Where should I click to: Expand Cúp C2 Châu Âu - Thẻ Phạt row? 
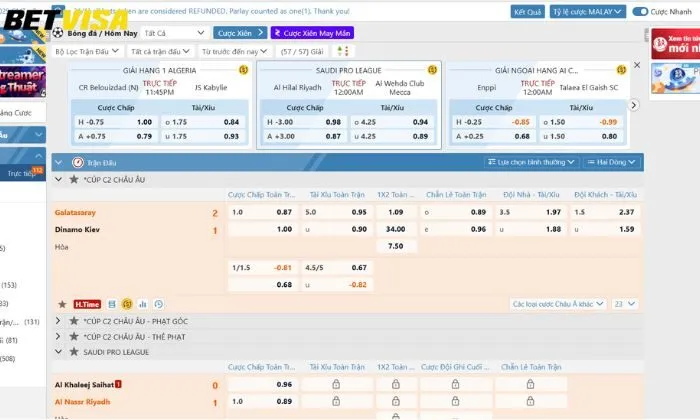59,336
